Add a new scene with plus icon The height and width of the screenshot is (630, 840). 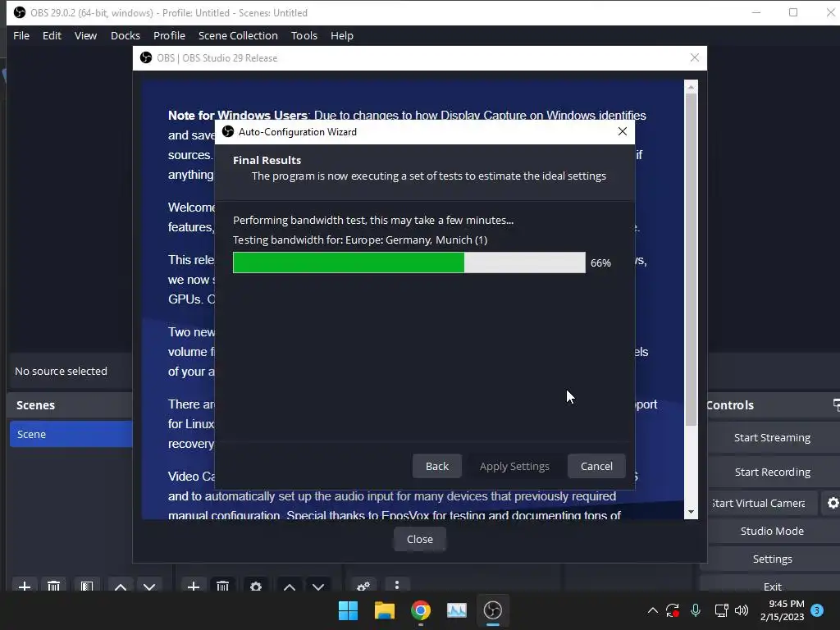point(24,586)
